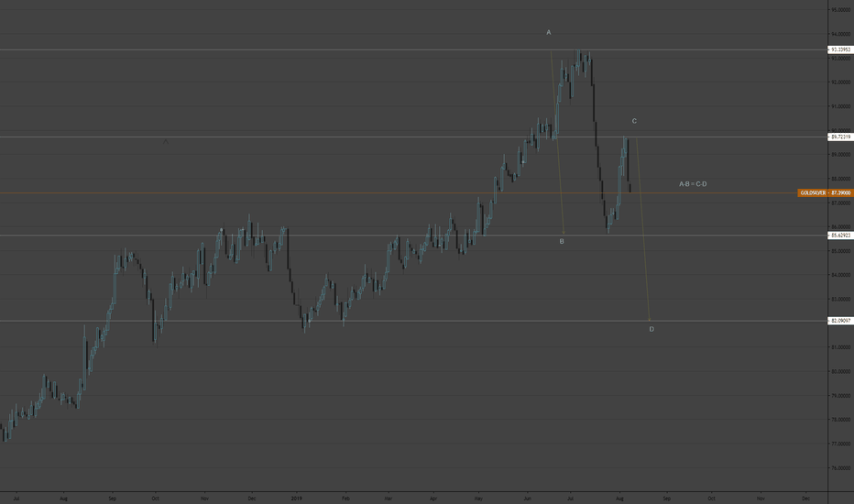854x504 pixels.
Task: Click the Mar label on the time axis
Action: [388, 498]
